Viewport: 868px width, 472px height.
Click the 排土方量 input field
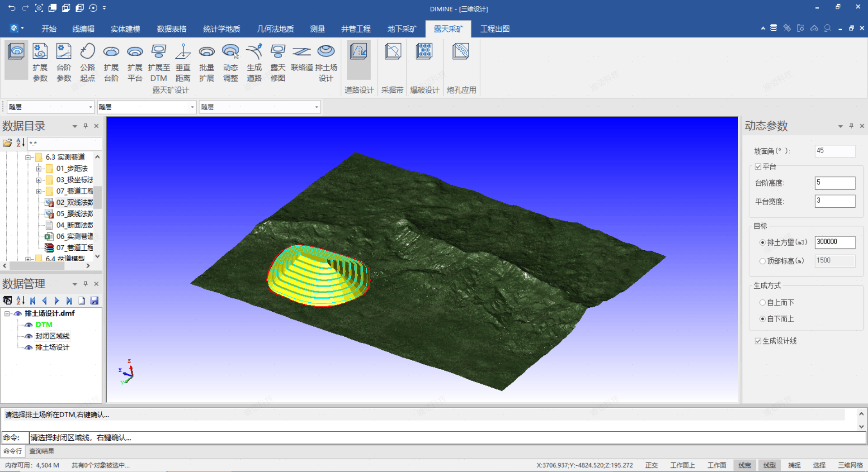tap(835, 242)
